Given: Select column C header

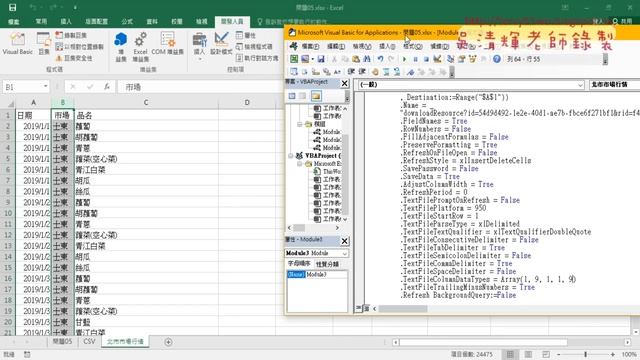Looking at the screenshot, I should (146, 102).
